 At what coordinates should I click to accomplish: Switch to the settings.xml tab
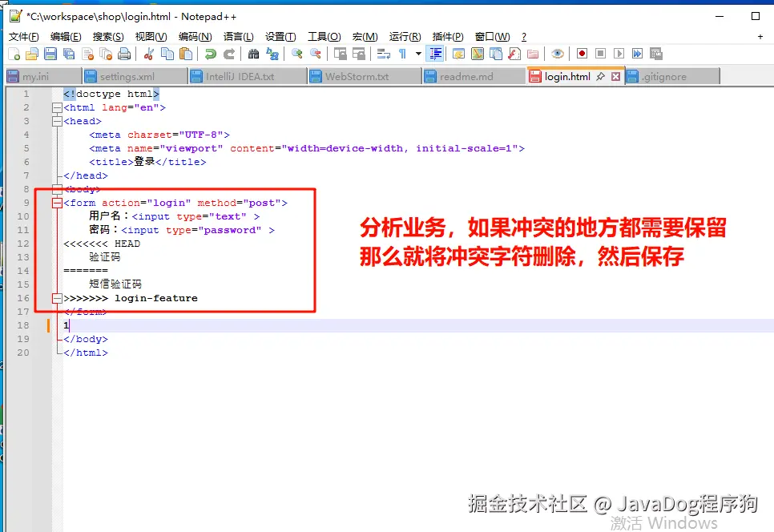135,76
